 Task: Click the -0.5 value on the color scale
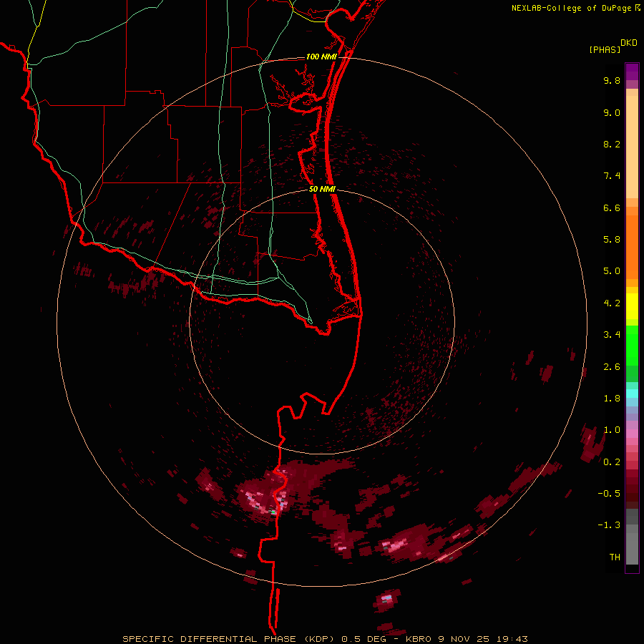point(609,494)
